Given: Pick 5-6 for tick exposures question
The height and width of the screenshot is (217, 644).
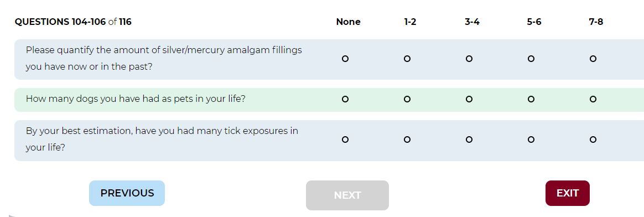Looking at the screenshot, I should 531,139.
